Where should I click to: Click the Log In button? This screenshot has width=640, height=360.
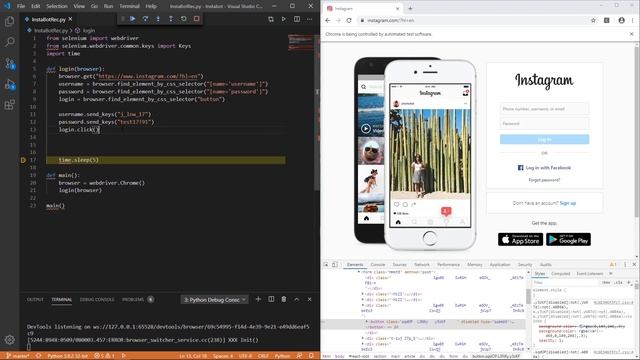pyautogui.click(x=544, y=139)
